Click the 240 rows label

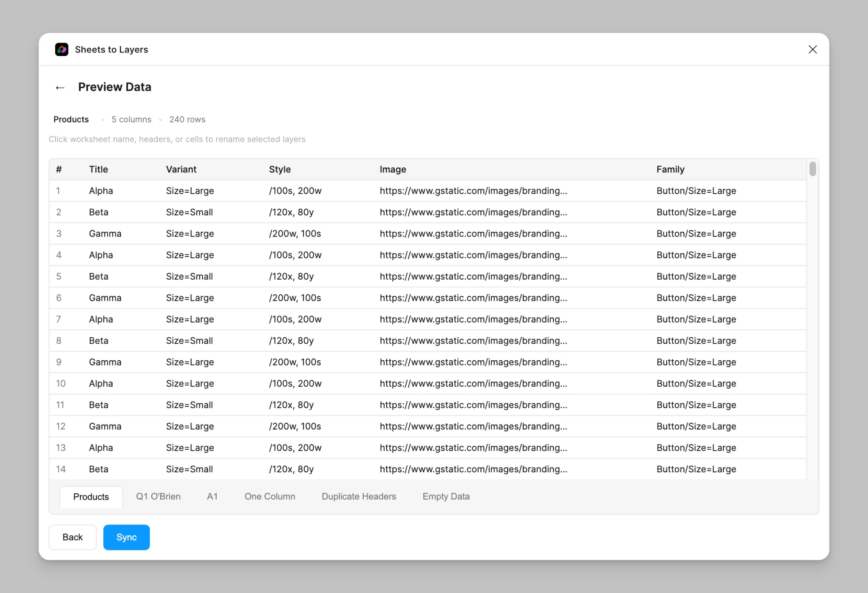coord(187,119)
